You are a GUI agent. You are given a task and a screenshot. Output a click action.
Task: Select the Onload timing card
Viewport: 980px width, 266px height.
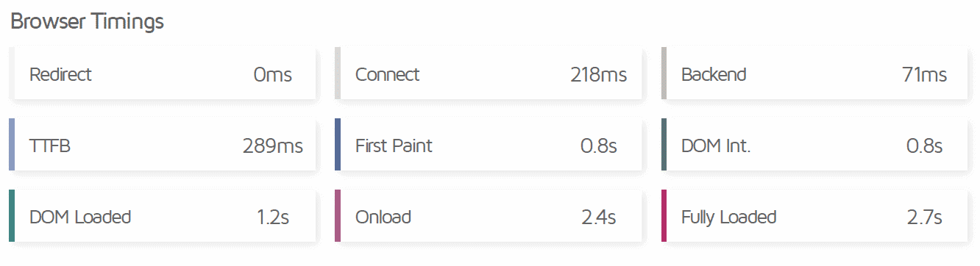tap(489, 216)
